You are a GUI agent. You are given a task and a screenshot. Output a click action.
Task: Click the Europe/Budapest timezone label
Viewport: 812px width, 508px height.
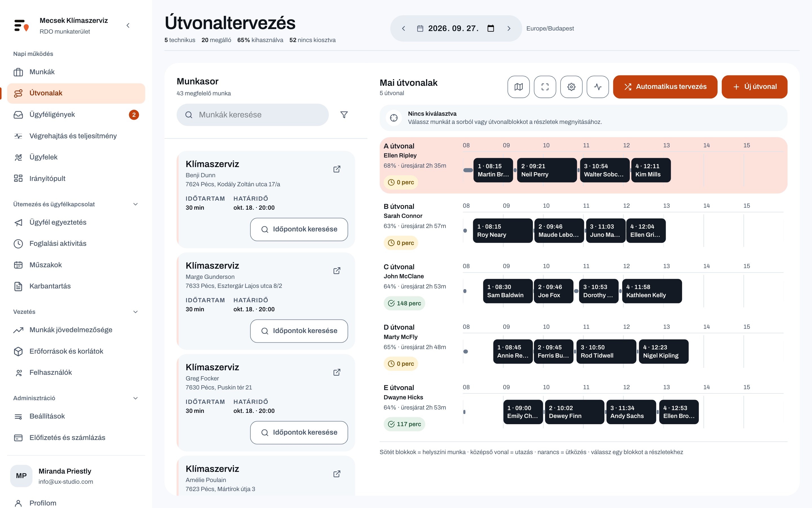[x=550, y=29]
